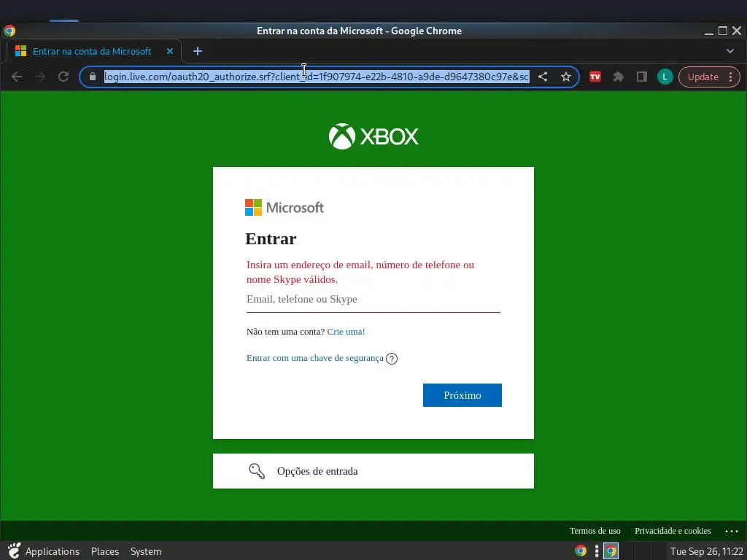Click the GNOME foot icon in the panel

14,551
